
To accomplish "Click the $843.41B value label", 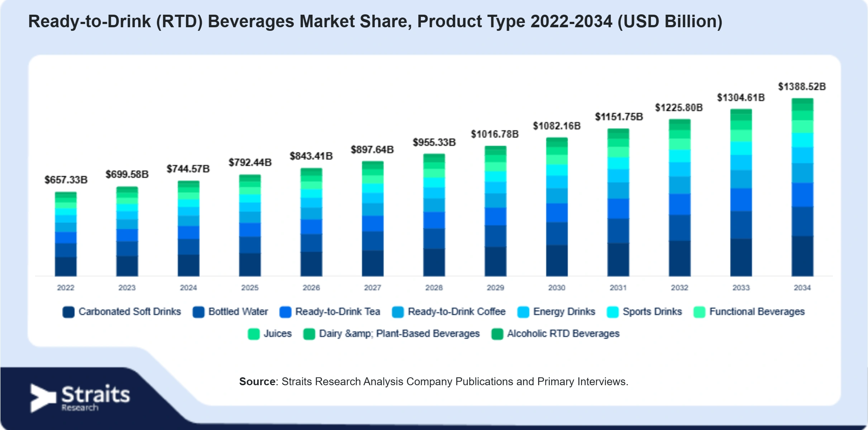I will [x=311, y=156].
